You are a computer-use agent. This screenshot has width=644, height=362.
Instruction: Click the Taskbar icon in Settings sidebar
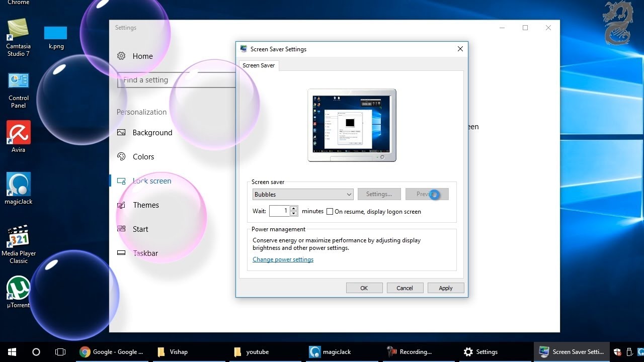click(121, 253)
